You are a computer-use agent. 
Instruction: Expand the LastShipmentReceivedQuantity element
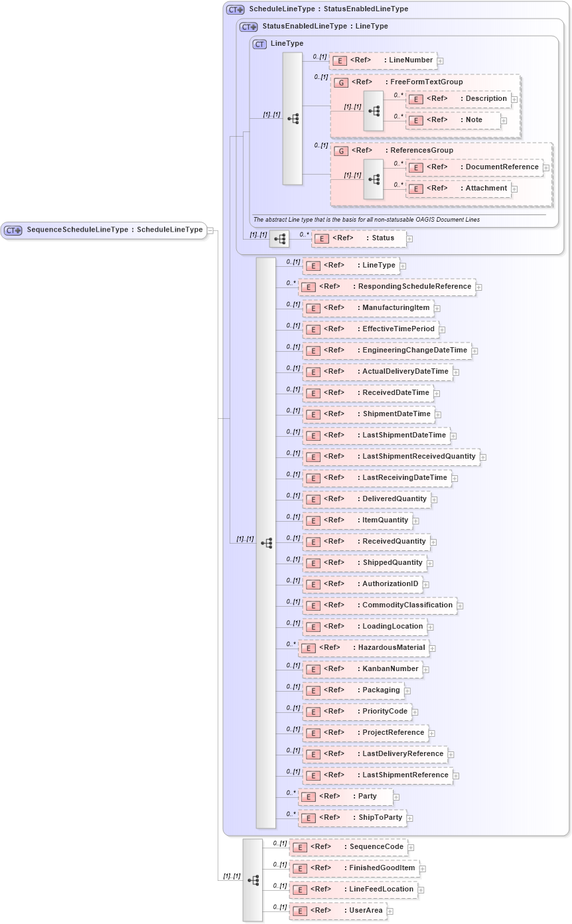coord(484,457)
